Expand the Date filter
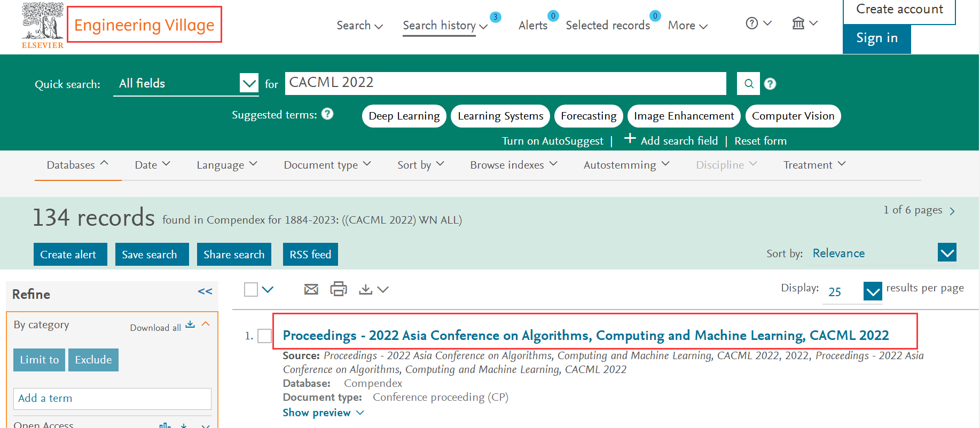 coord(152,165)
